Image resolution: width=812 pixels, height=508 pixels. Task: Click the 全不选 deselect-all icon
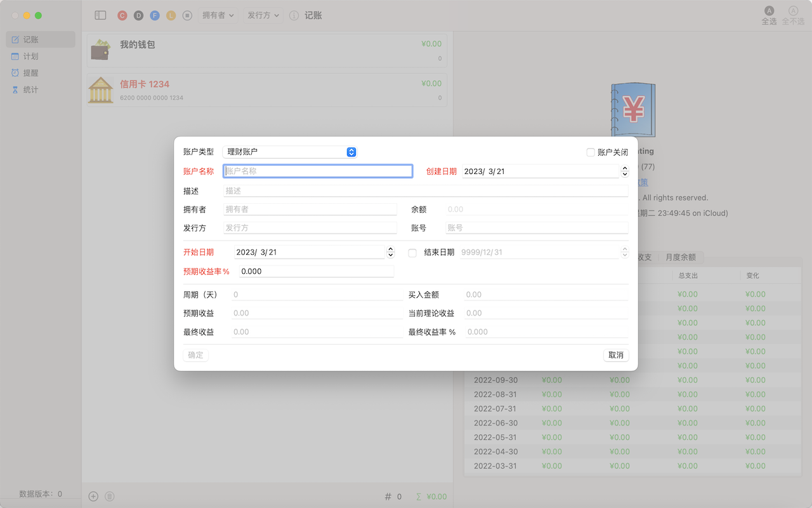click(x=793, y=11)
